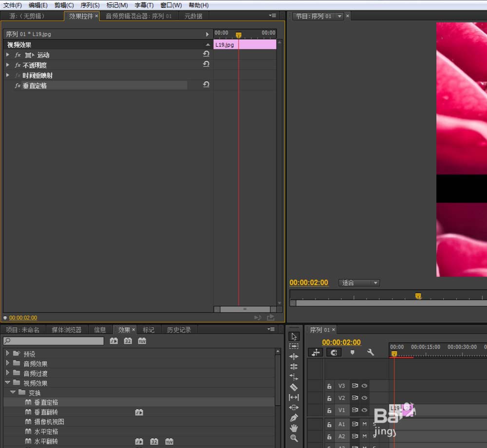Select the Zoom magnifier tool
The width and height of the screenshot is (487, 448).
coord(294,438)
